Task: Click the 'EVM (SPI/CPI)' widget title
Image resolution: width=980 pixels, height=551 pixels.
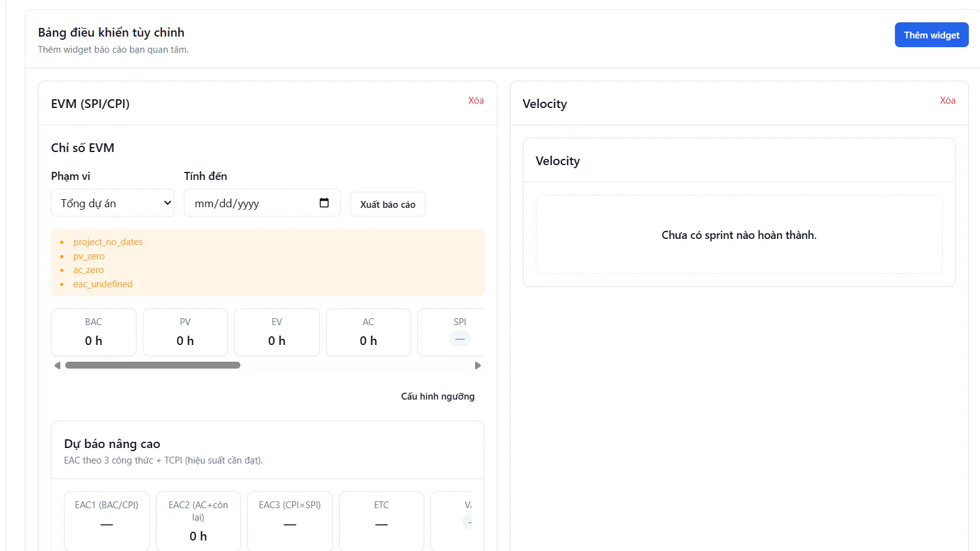Action: [x=91, y=104]
